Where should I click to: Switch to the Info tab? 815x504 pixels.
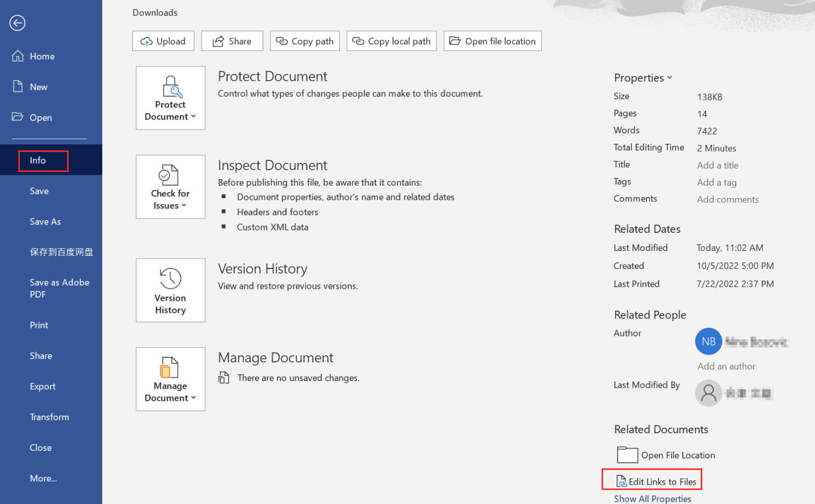point(38,160)
